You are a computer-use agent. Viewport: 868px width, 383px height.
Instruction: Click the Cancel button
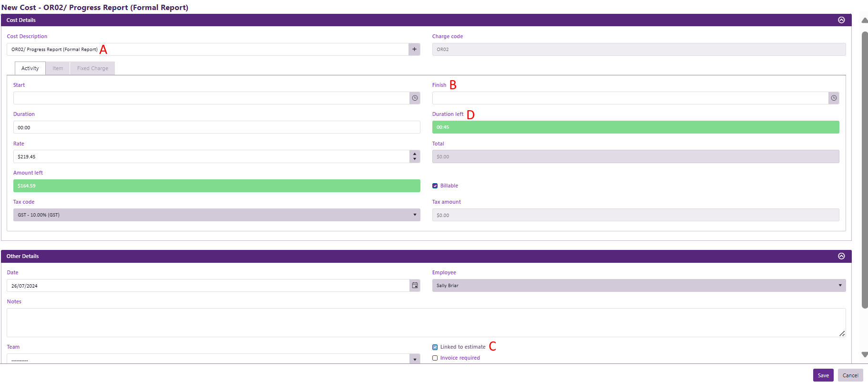point(850,375)
